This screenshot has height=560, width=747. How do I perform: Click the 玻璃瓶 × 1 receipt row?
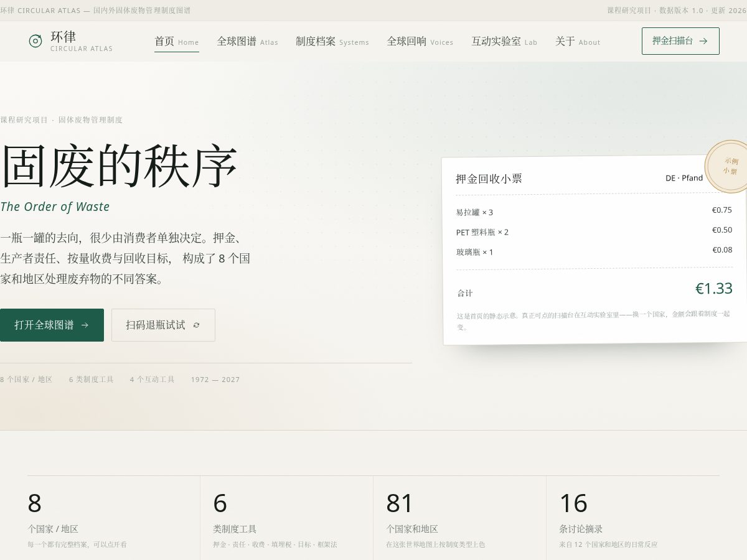pyautogui.click(x=594, y=251)
